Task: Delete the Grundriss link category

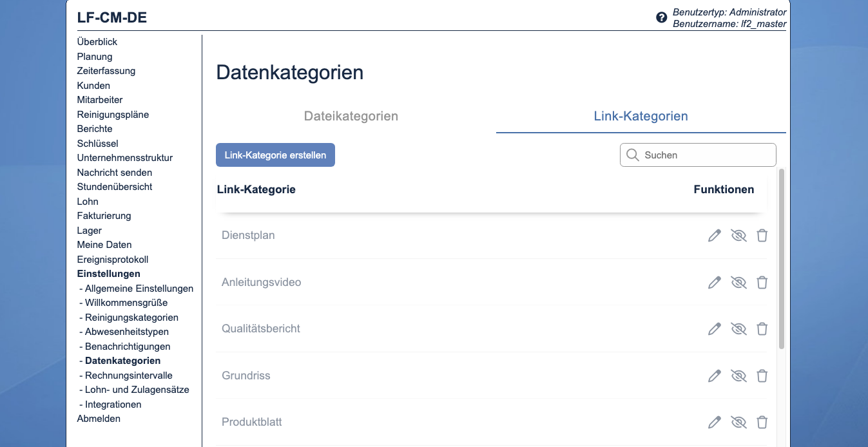Action: point(762,376)
